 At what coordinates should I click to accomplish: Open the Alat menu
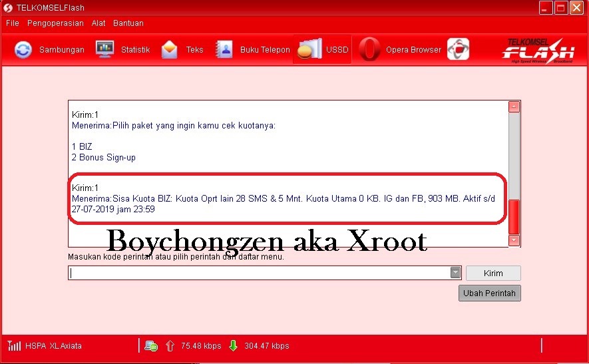pos(98,23)
